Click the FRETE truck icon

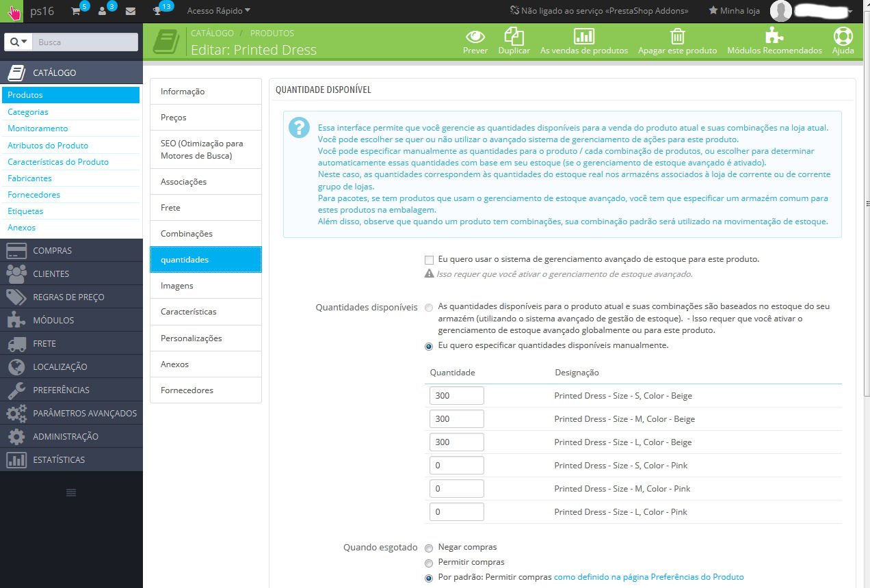point(16,344)
